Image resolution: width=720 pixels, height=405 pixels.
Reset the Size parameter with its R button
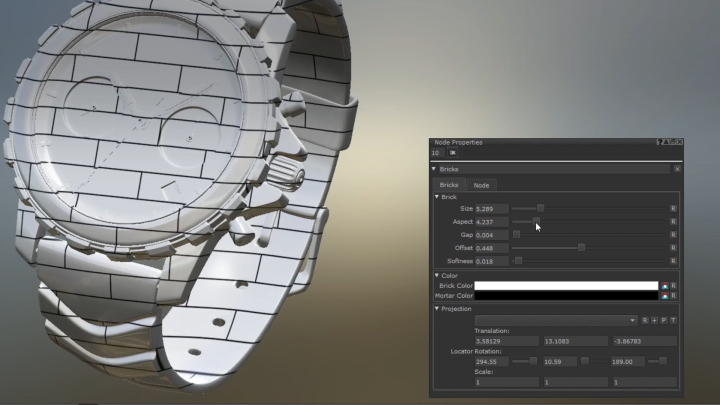[673, 208]
